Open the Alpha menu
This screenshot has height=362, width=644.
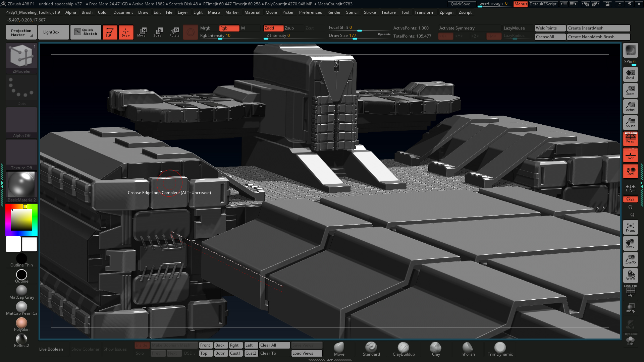(x=70, y=12)
